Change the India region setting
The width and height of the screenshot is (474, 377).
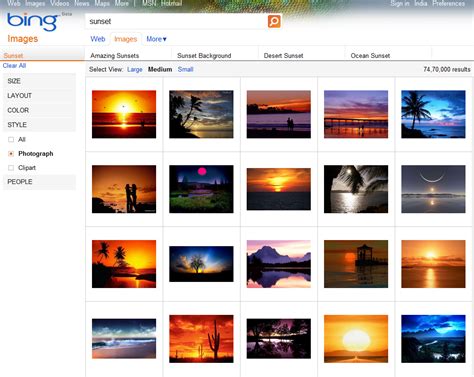point(421,3)
